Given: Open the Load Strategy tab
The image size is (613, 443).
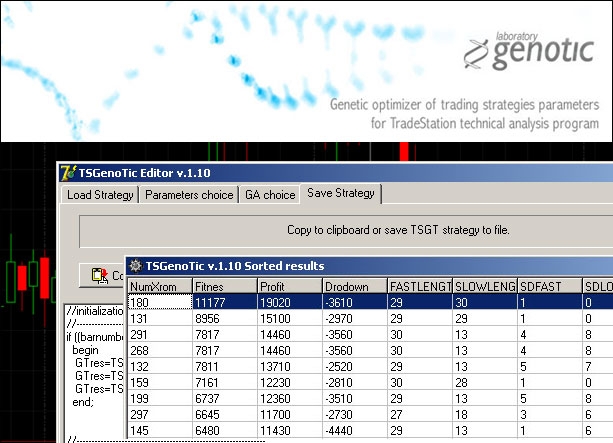Looking at the screenshot, I should (x=100, y=195).
